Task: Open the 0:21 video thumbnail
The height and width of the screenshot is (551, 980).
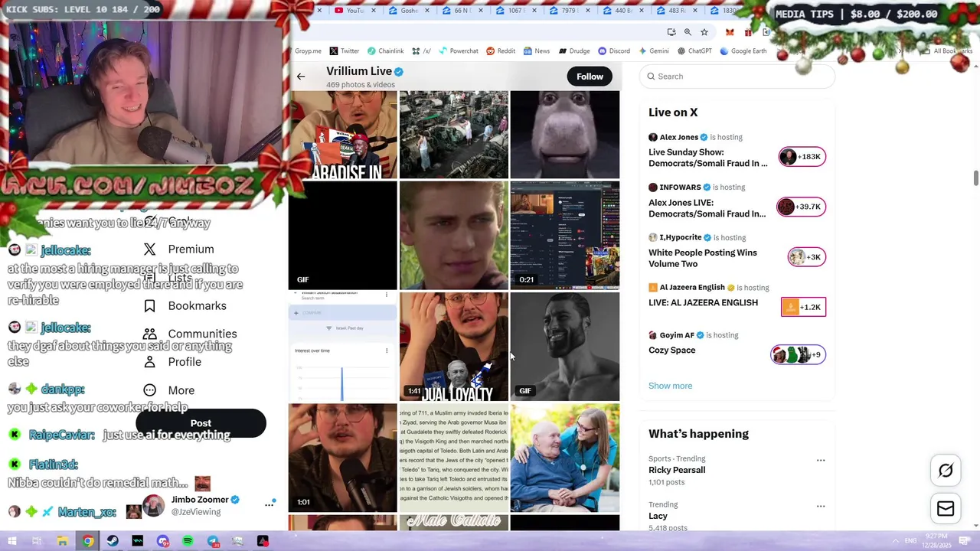Action: [565, 235]
